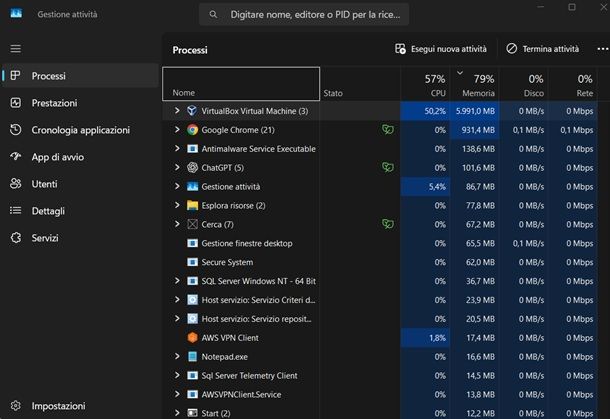
Task: Open the hamburger navigation menu
Action: click(15, 48)
